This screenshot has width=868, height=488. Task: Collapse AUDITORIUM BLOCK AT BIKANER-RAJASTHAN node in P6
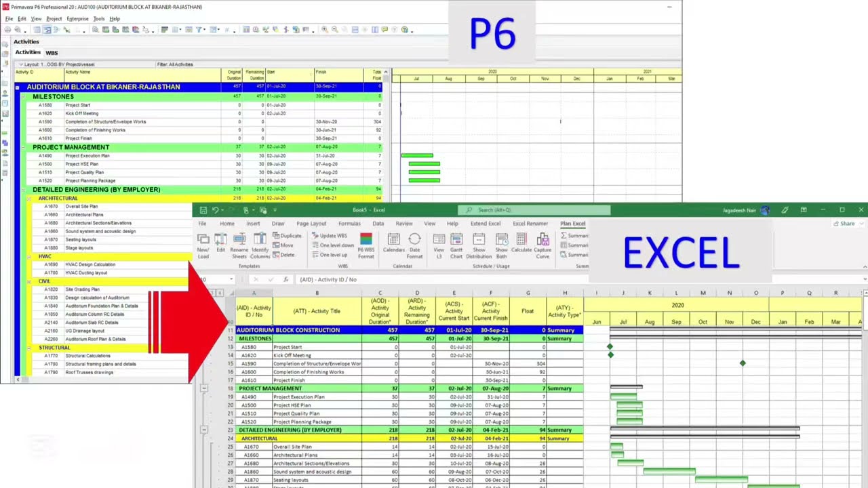(x=18, y=87)
